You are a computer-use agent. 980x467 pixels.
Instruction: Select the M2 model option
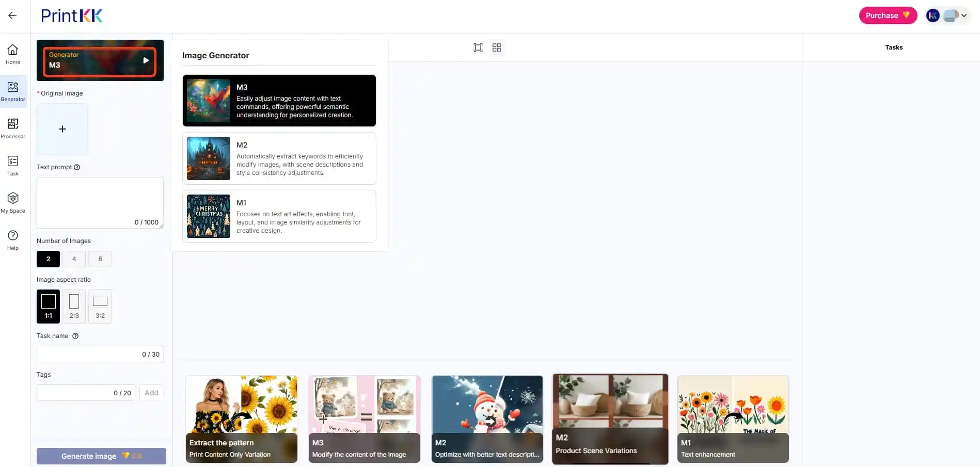[x=279, y=158]
